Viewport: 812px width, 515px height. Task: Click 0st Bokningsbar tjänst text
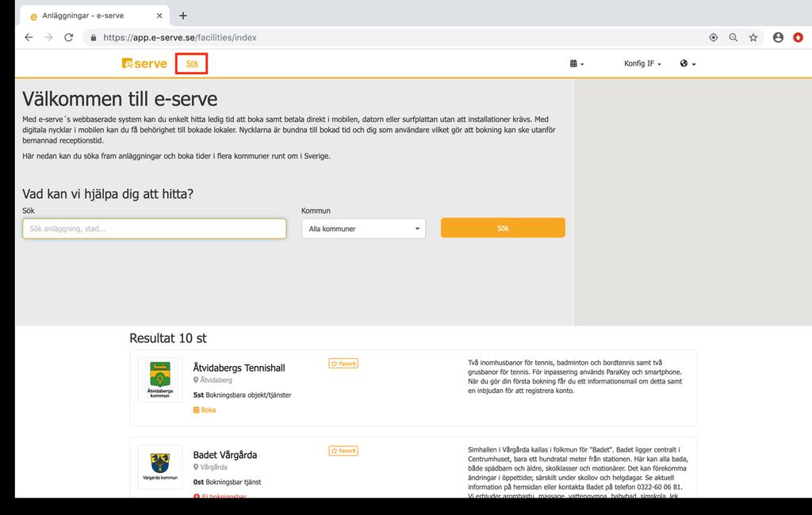227,482
